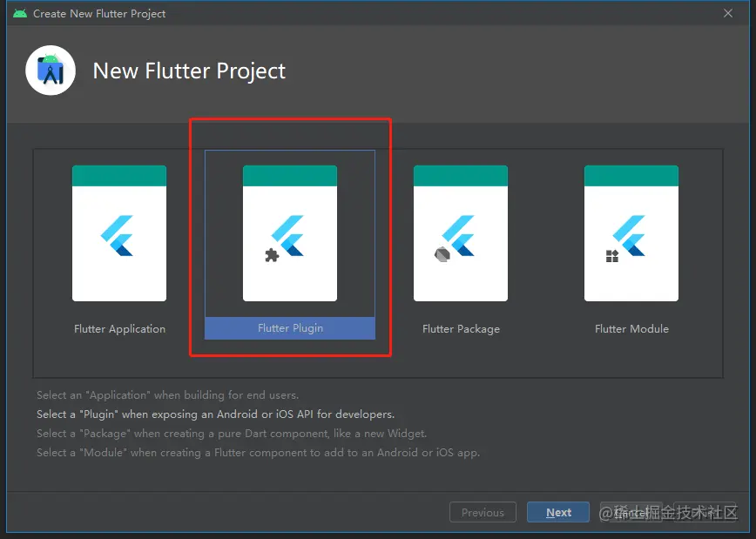Screen dimensions: 756x539
Task: Pick the Flutter Module project card
Action: (631, 233)
